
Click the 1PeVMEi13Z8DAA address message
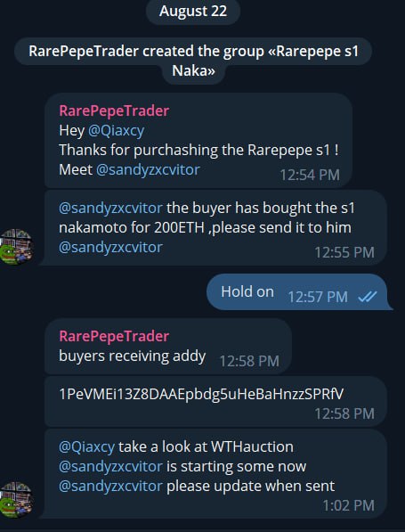216,402
